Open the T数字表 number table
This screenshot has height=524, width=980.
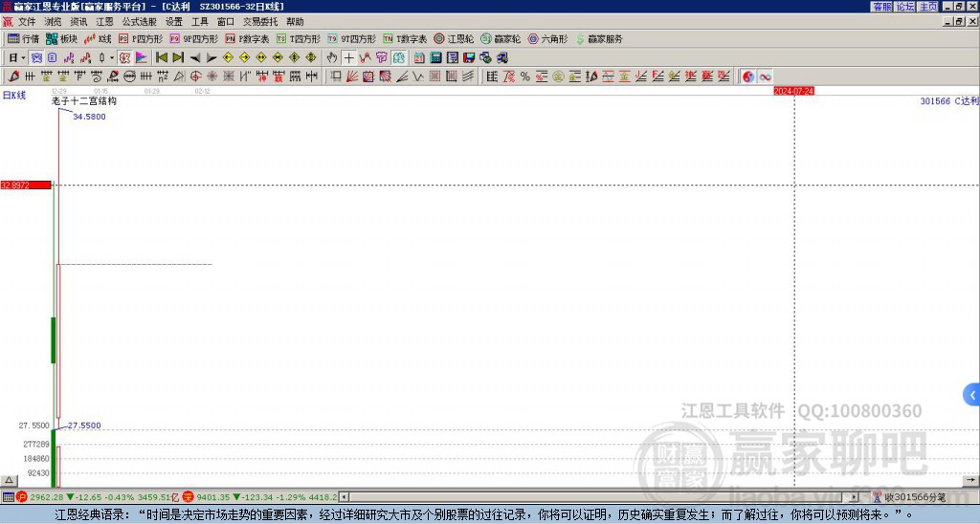405,38
